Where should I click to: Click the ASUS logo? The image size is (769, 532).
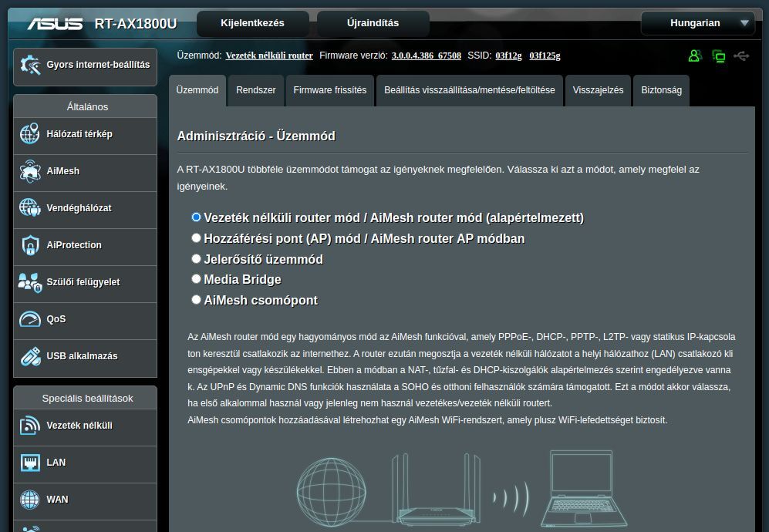tap(55, 24)
